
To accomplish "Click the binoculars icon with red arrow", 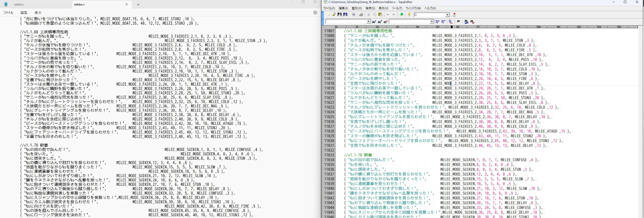I will point(386,22).
